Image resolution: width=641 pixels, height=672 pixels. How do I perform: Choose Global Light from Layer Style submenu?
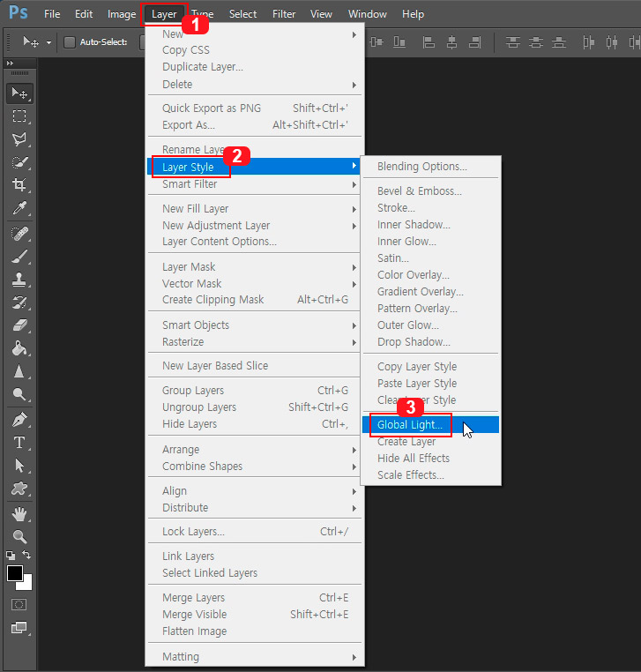pos(430,425)
